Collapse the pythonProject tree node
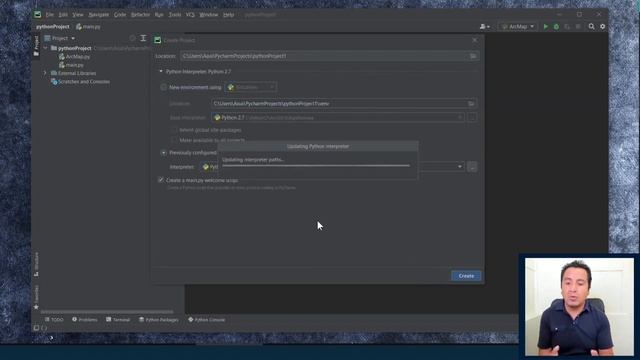This screenshot has width=640, height=360. click(45, 48)
